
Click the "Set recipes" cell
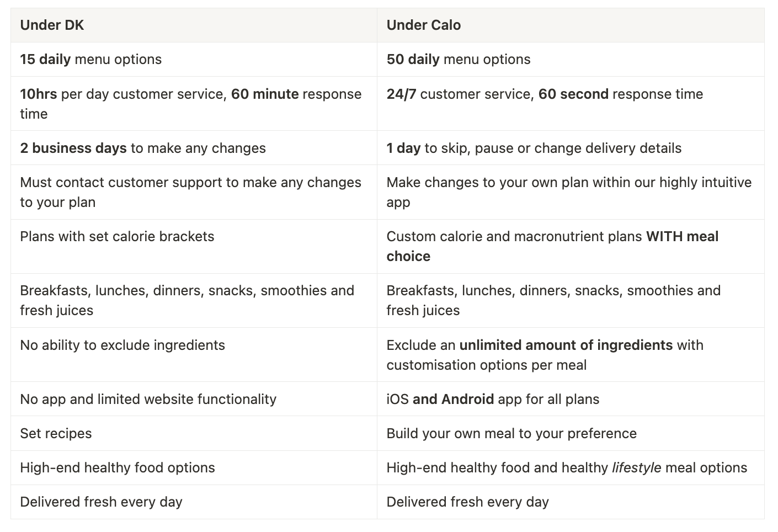pos(56,434)
